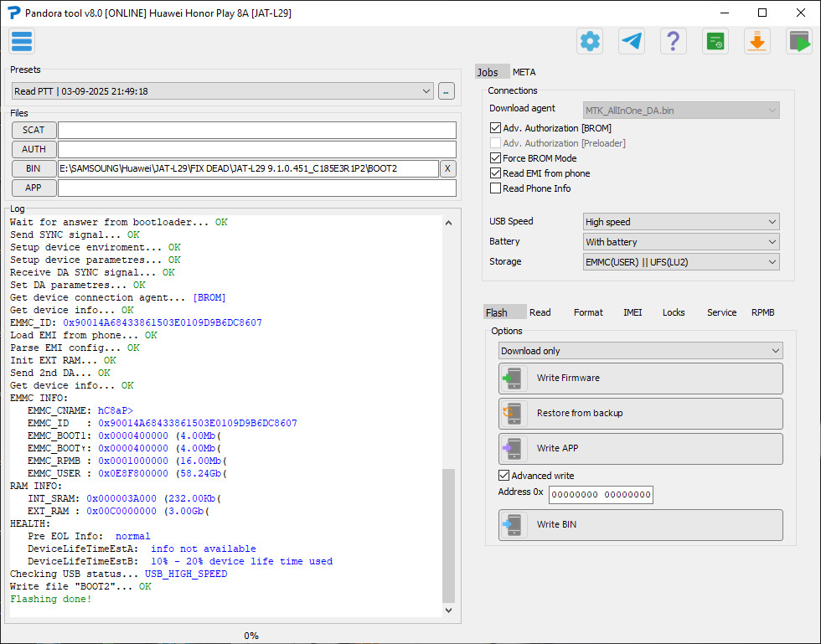Click the log vertical scrollbar thumb
821x644 pixels.
449,536
